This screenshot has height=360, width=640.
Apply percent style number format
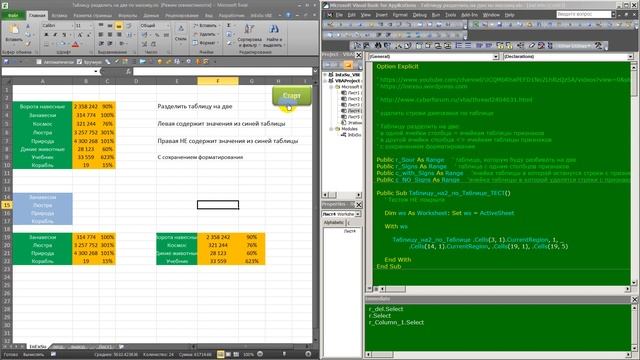157,35
